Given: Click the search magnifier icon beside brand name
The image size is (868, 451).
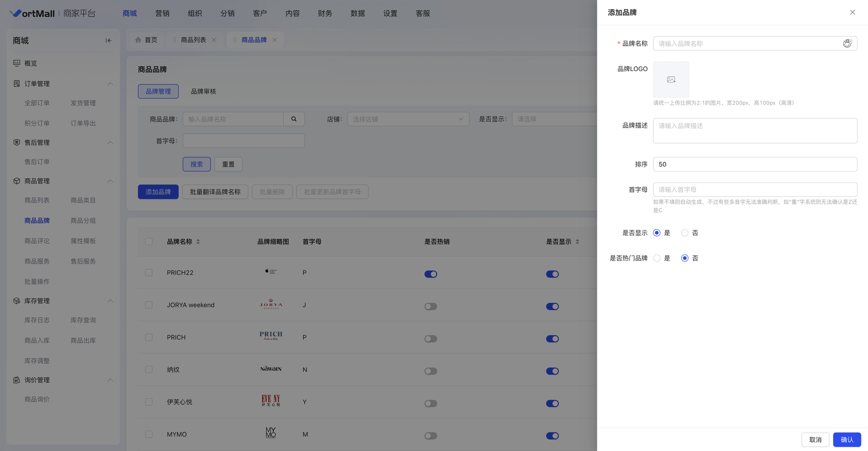Looking at the screenshot, I should [x=294, y=119].
